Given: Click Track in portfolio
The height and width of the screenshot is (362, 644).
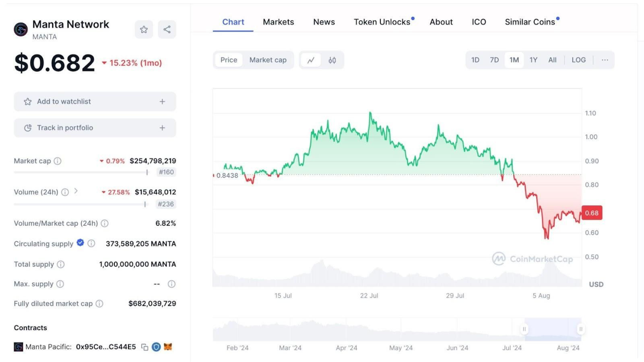Looking at the screenshot, I should tap(95, 127).
